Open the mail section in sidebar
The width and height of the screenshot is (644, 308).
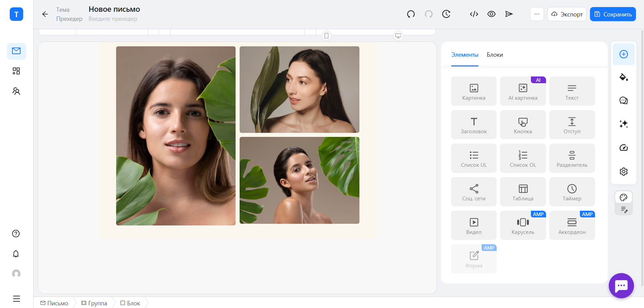(x=16, y=51)
